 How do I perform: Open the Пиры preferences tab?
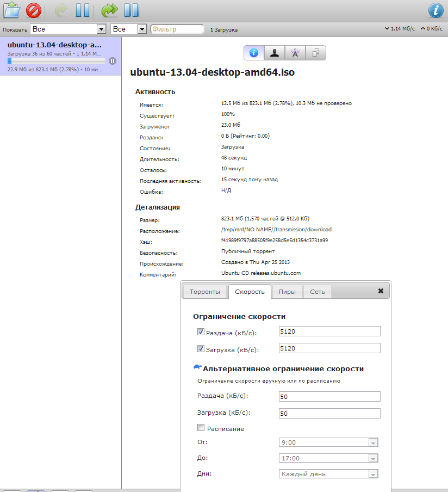pos(287,292)
